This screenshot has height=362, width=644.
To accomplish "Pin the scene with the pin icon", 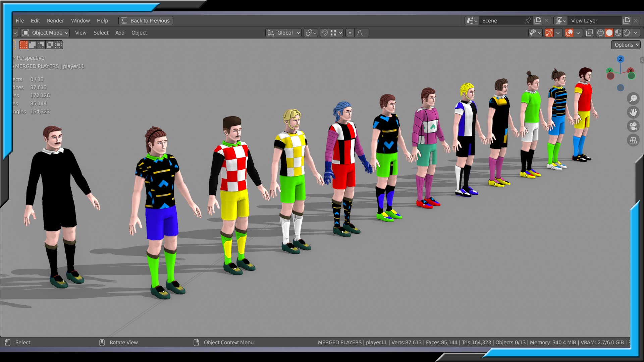I will [528, 20].
